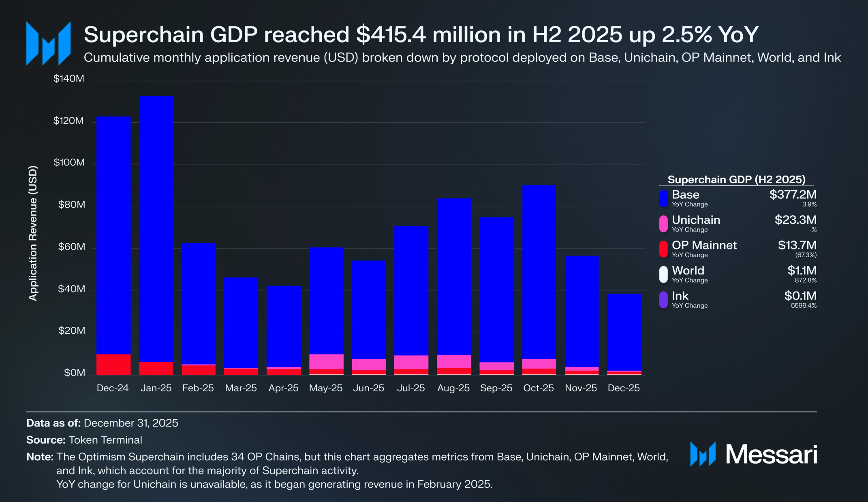The height and width of the screenshot is (502, 868).
Task: Click the Token Terminal source text
Action: [x=105, y=440]
